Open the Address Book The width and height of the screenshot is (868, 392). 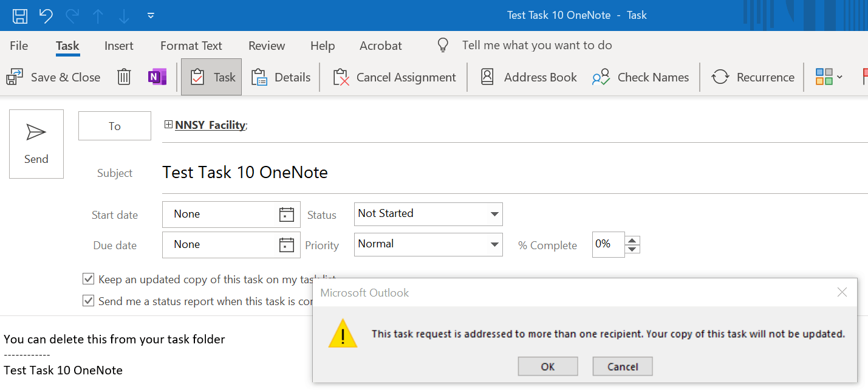point(528,77)
